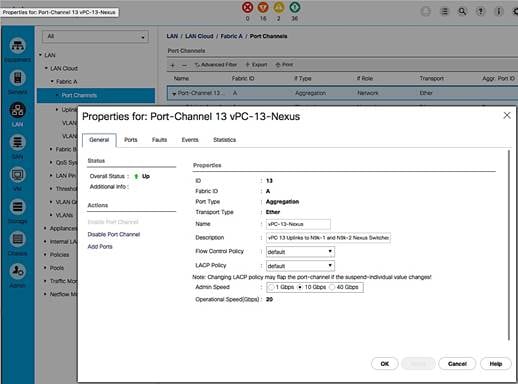Expand the Policies tree node

click(x=45, y=255)
